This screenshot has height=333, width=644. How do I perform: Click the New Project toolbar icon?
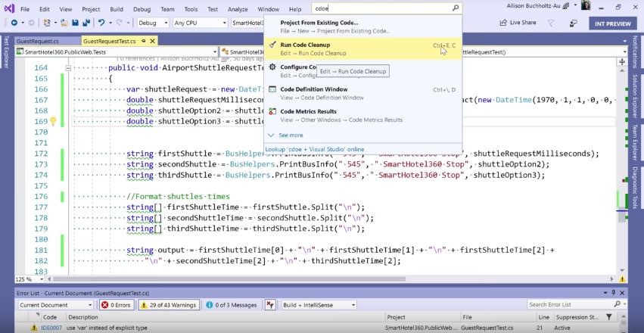click(47, 23)
